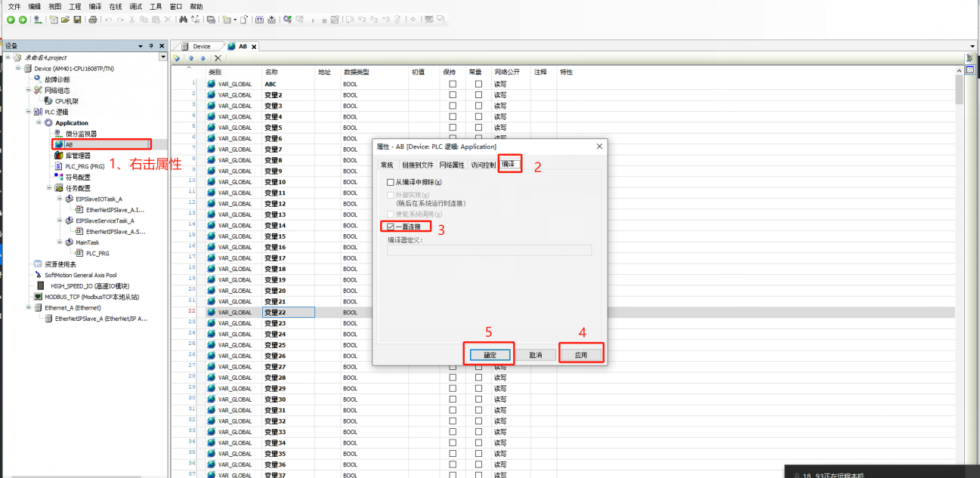Switch to the 网络属性 tab

click(x=452, y=165)
